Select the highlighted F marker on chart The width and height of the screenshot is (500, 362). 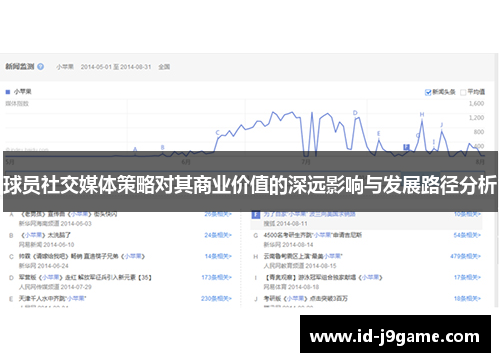tap(406, 147)
